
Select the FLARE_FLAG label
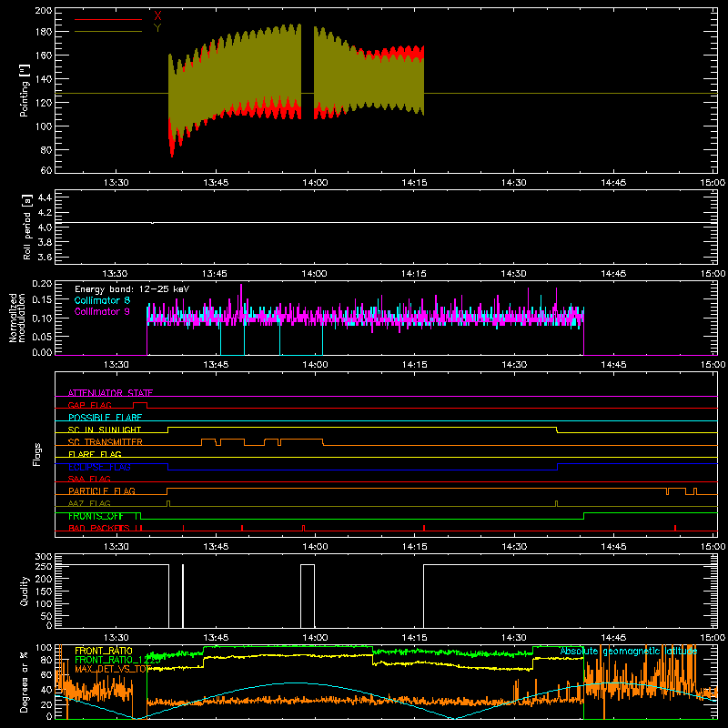pos(95,454)
